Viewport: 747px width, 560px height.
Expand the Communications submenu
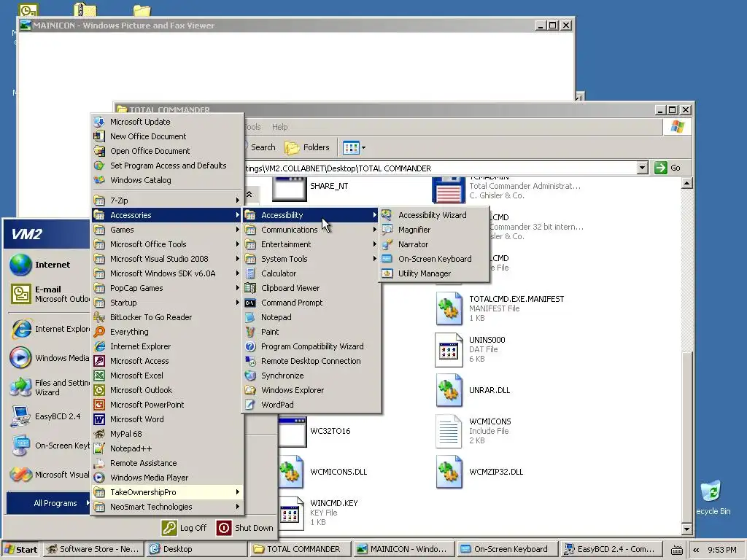(x=311, y=230)
